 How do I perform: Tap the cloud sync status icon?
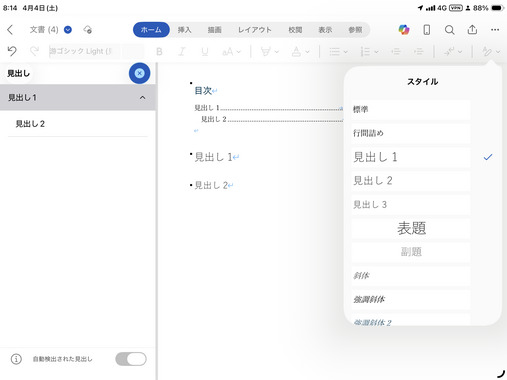click(88, 30)
